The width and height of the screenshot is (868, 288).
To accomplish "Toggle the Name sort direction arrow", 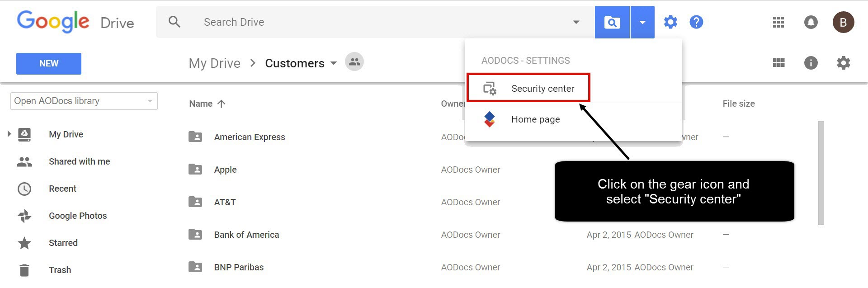I will [x=221, y=104].
